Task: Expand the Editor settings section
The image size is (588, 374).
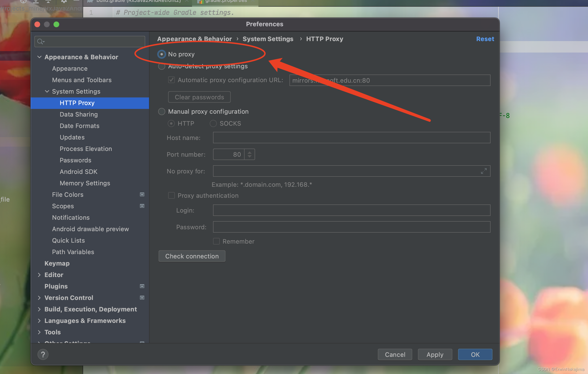Action: coord(39,275)
